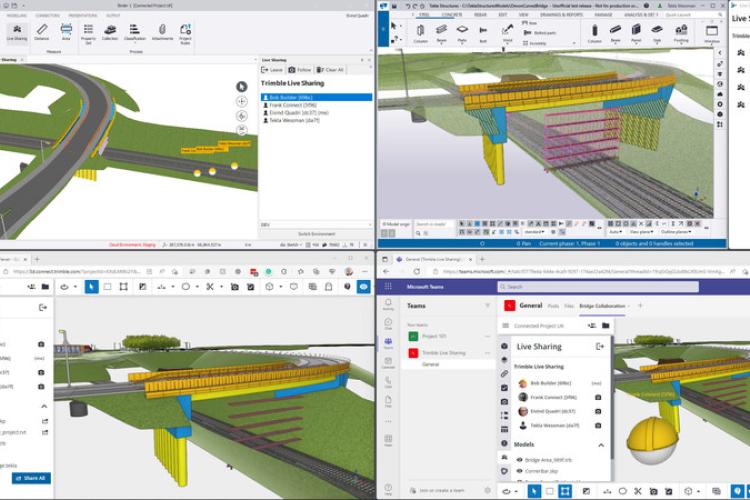Image resolution: width=750 pixels, height=500 pixels.
Task: Click the clip plane scissors tool in Teams viewer
Action: tap(638, 491)
